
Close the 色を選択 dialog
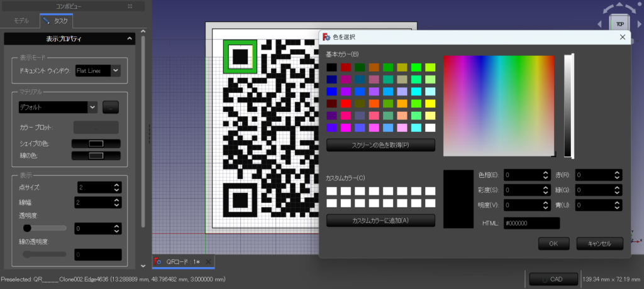pos(623,37)
